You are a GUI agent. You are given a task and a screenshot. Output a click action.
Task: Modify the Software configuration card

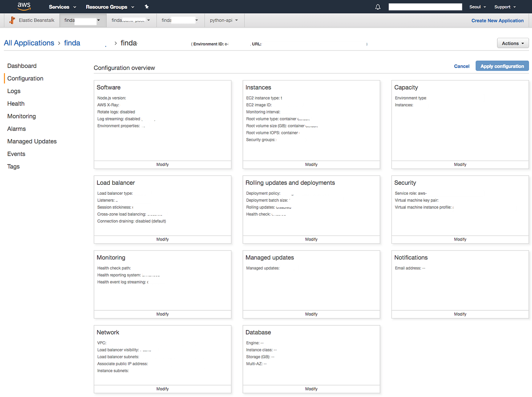163,164
